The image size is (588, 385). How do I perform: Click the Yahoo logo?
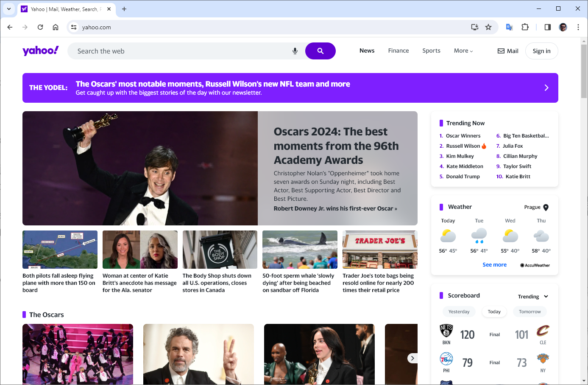[41, 51]
